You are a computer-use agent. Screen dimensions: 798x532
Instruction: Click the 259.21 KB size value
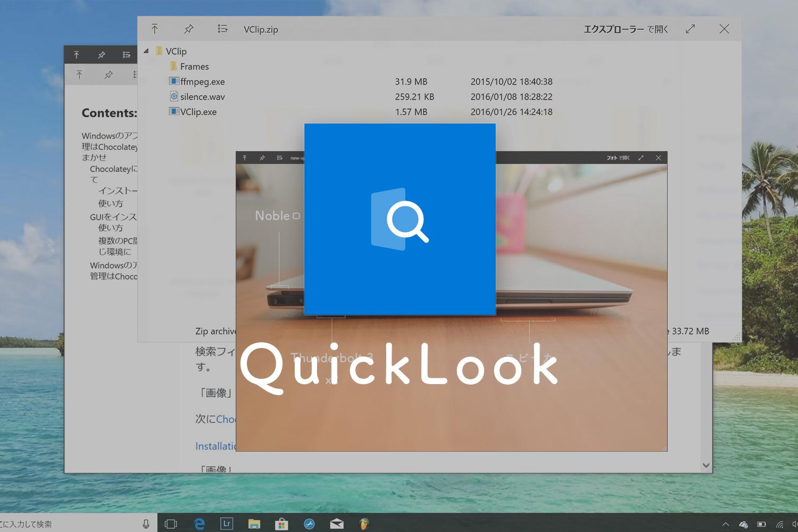point(414,97)
